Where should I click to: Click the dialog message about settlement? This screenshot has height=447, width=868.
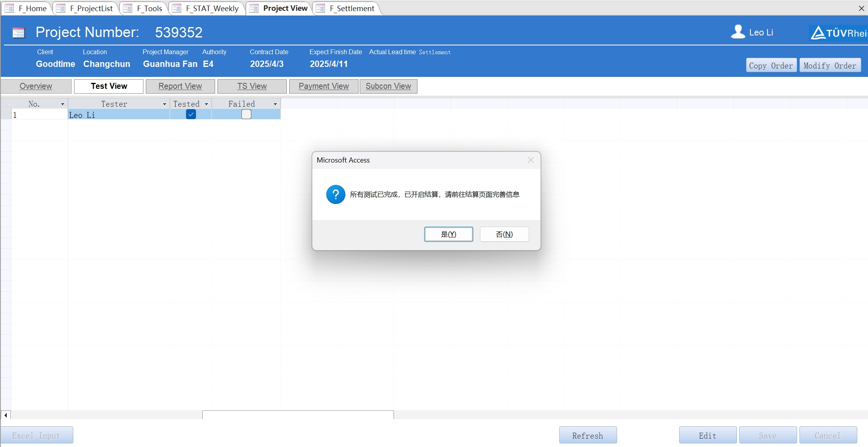click(435, 194)
